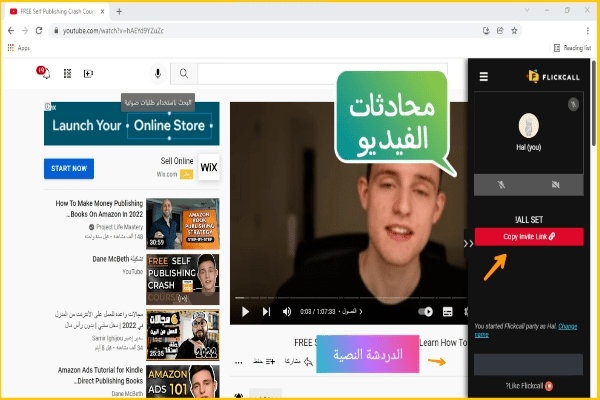Click the Like Flickcall link
The height and width of the screenshot is (400, 600).
click(528, 386)
